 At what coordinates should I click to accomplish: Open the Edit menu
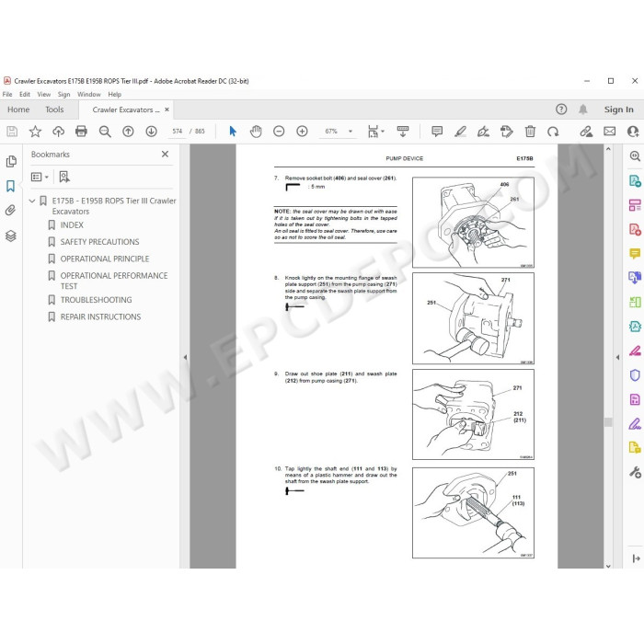pos(25,95)
